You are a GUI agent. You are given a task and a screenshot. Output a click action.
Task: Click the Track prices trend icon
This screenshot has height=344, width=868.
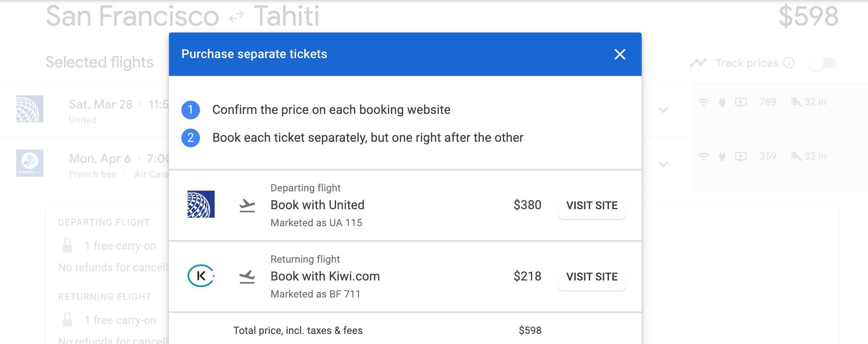pyautogui.click(x=698, y=63)
